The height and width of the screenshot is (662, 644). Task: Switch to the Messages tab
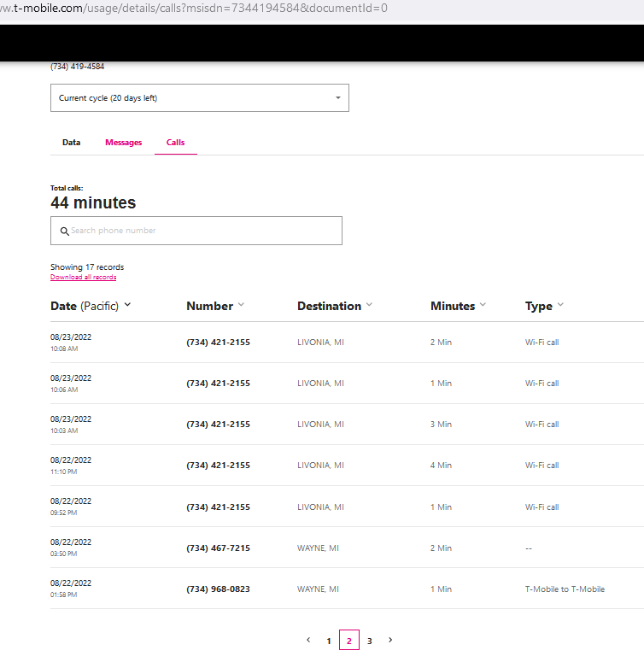[x=123, y=143]
